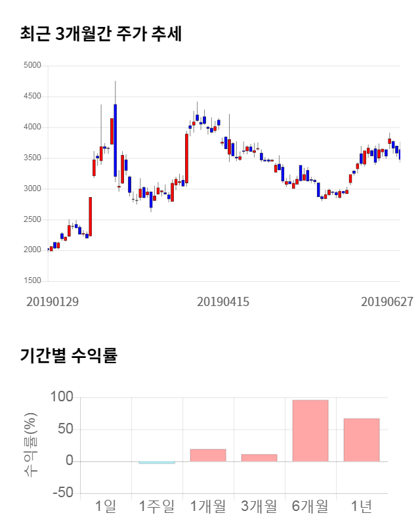The width and height of the screenshot is (420, 532).
Task: Click the tallest blue candlestick near 4500
Action: click(x=115, y=140)
